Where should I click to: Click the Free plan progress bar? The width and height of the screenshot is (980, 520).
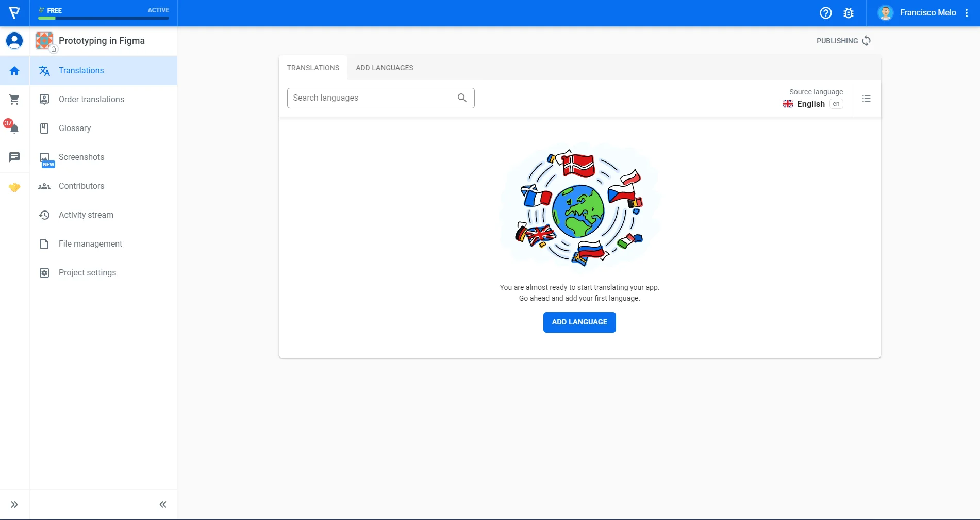pyautogui.click(x=104, y=18)
